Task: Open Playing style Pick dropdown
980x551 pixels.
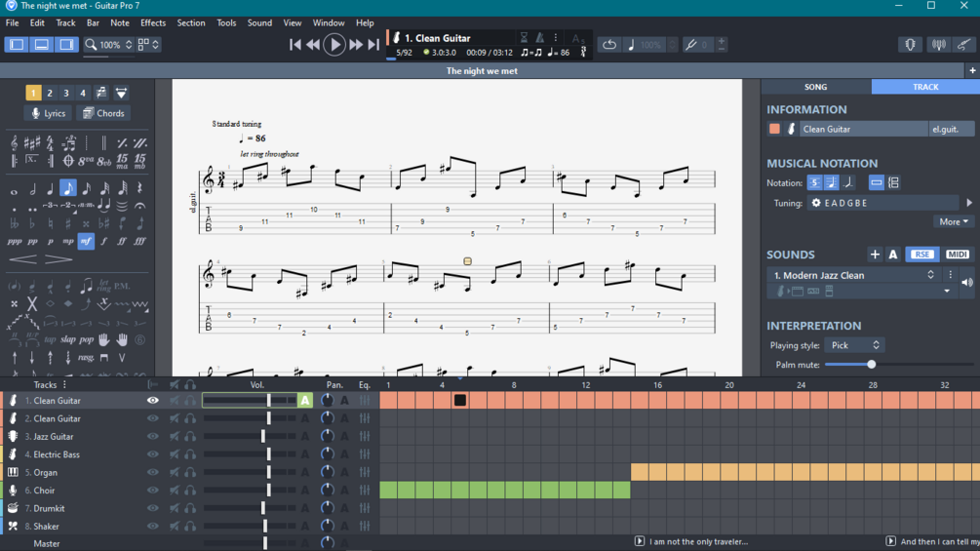Action: (x=854, y=345)
